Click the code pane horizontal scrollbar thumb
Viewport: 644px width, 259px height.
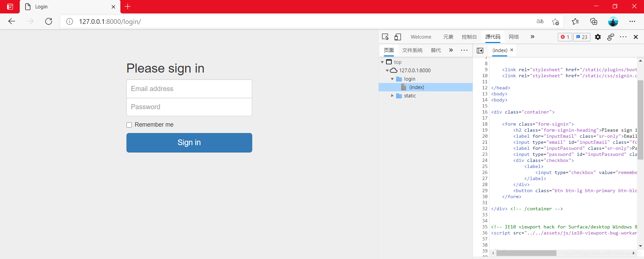tap(526, 253)
